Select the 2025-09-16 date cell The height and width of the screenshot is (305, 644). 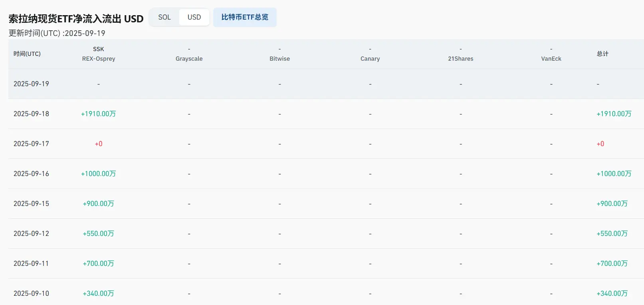[31, 174]
